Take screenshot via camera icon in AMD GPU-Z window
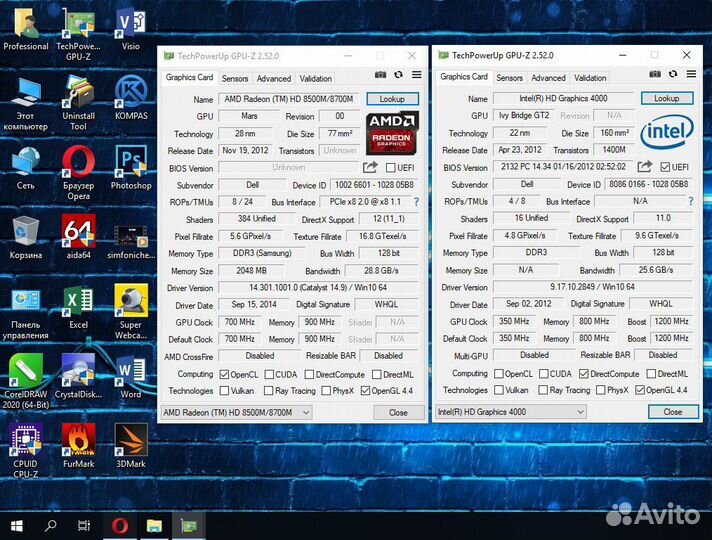The height and width of the screenshot is (540, 712). point(381,75)
